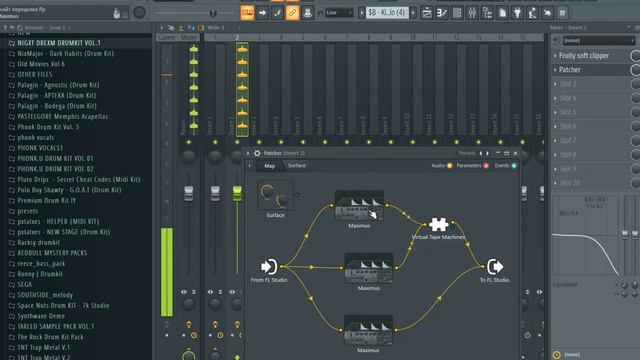This screenshot has width=640, height=360.
Task: Select the To FL Studio output node
Action: (x=495, y=267)
